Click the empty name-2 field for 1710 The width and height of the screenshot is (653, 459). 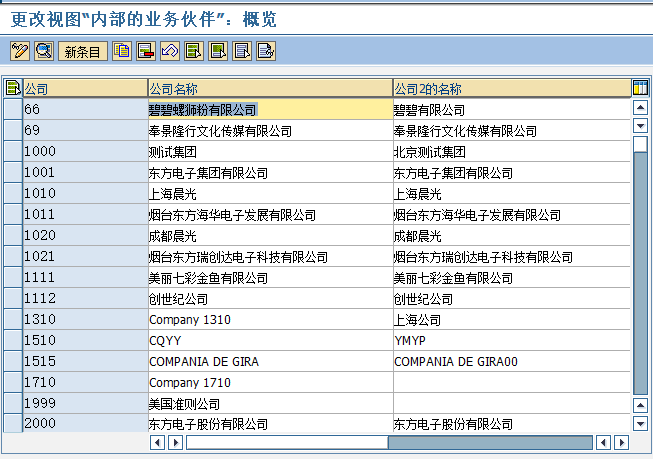point(512,382)
